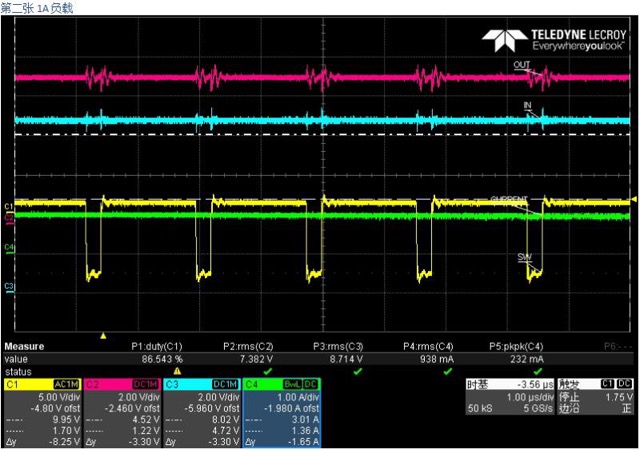Image resolution: width=640 pixels, height=450 pixels.
Task: Click the green check status under P2
Action: click(x=267, y=371)
